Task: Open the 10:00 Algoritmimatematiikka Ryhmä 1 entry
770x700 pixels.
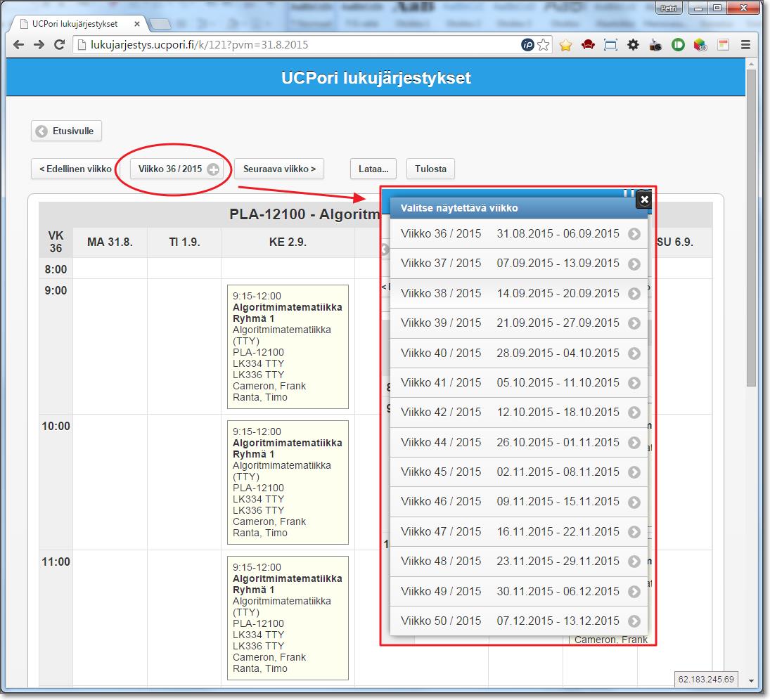Action: click(288, 482)
